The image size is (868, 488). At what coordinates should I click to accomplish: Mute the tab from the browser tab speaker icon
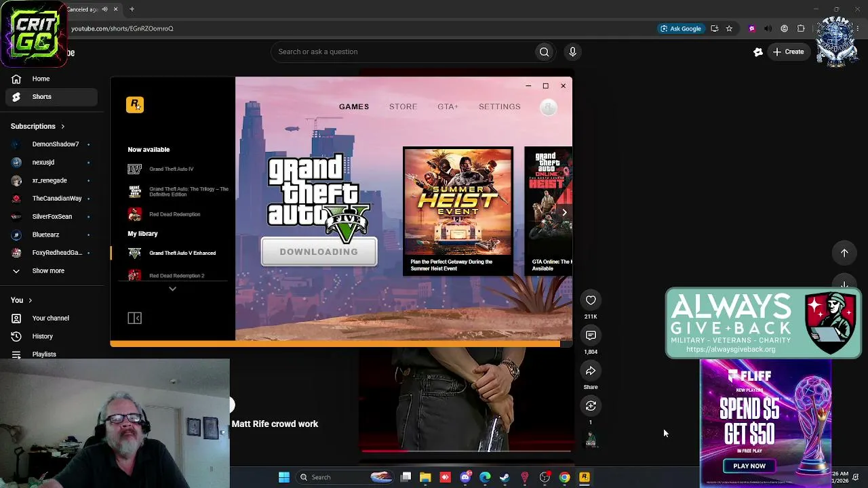[x=104, y=9]
